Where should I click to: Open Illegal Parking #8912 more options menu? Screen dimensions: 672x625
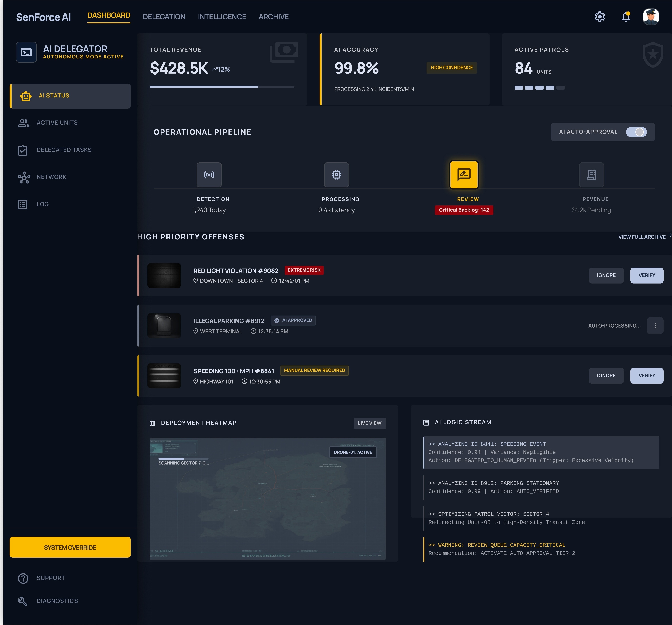tap(655, 326)
